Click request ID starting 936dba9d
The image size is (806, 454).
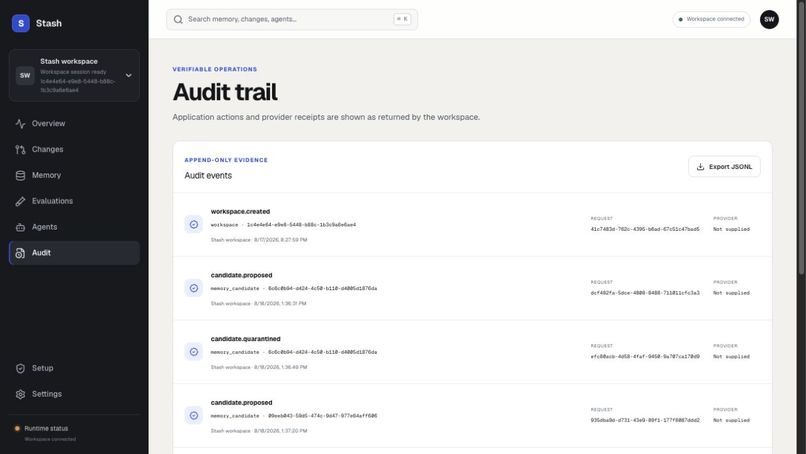(x=645, y=420)
